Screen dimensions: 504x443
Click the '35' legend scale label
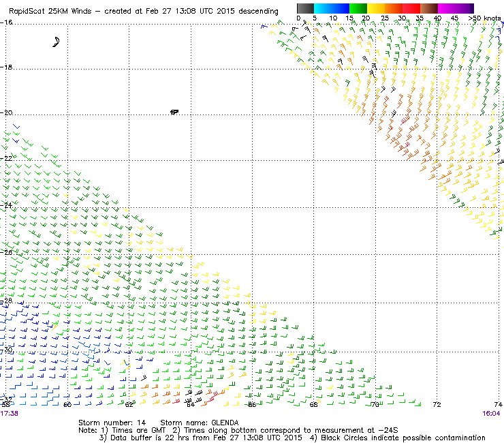[420, 18]
